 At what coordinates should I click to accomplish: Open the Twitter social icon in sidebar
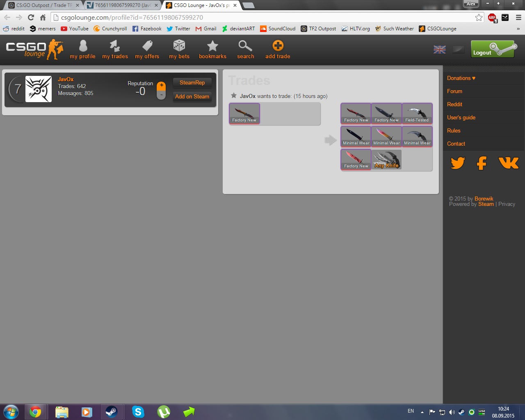click(x=457, y=163)
